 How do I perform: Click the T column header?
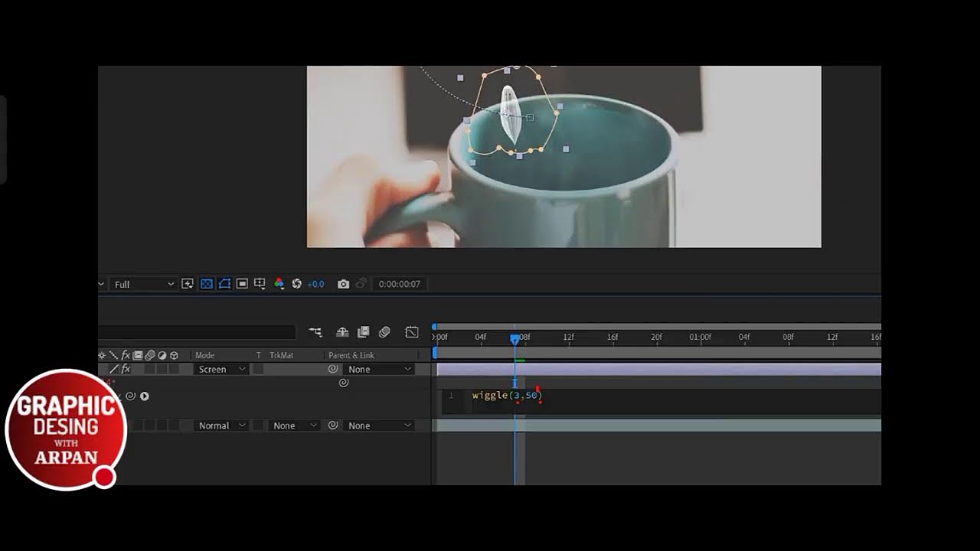pos(258,355)
